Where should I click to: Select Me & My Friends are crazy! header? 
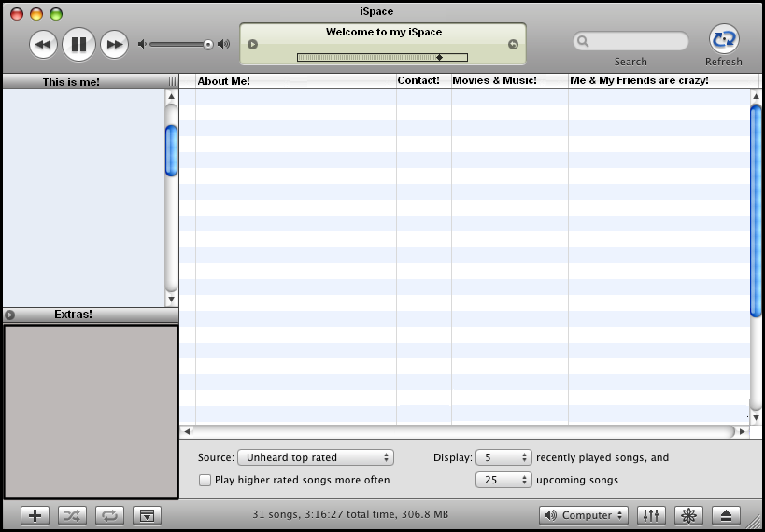tap(662, 81)
